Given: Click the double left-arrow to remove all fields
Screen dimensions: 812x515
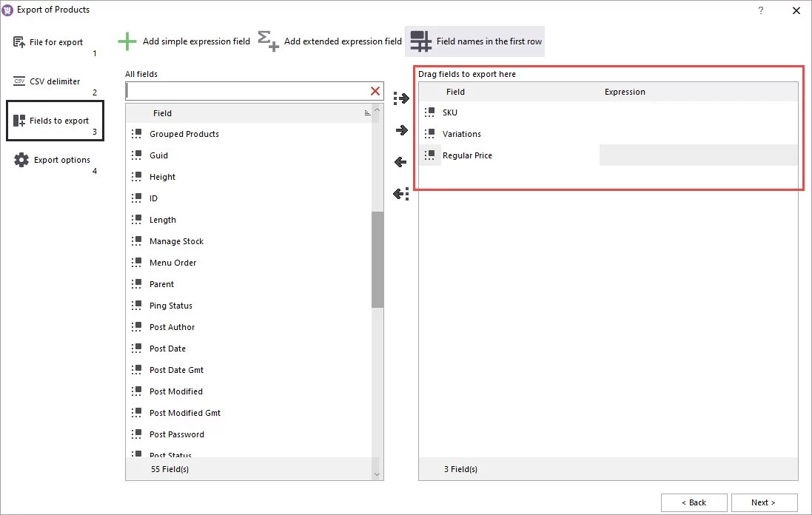Looking at the screenshot, I should (400, 194).
